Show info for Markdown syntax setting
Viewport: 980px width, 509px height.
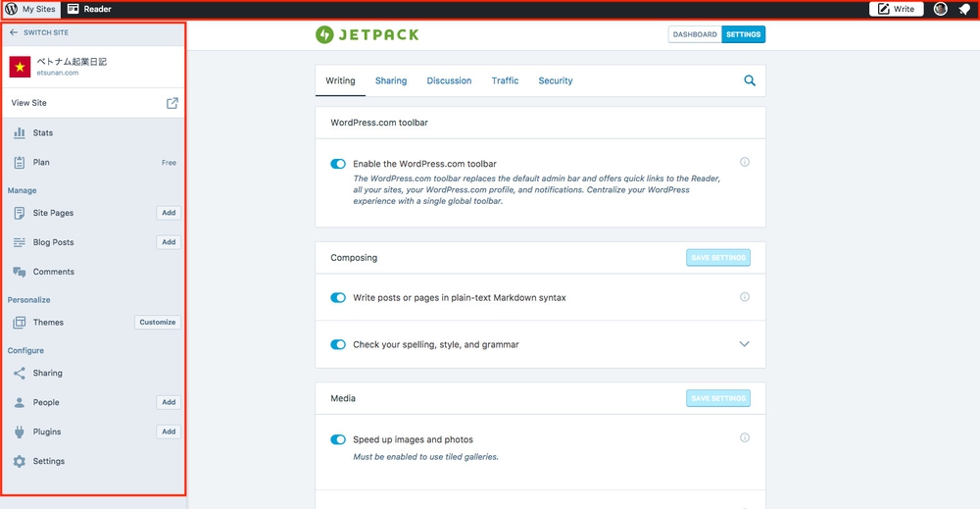pos(745,297)
